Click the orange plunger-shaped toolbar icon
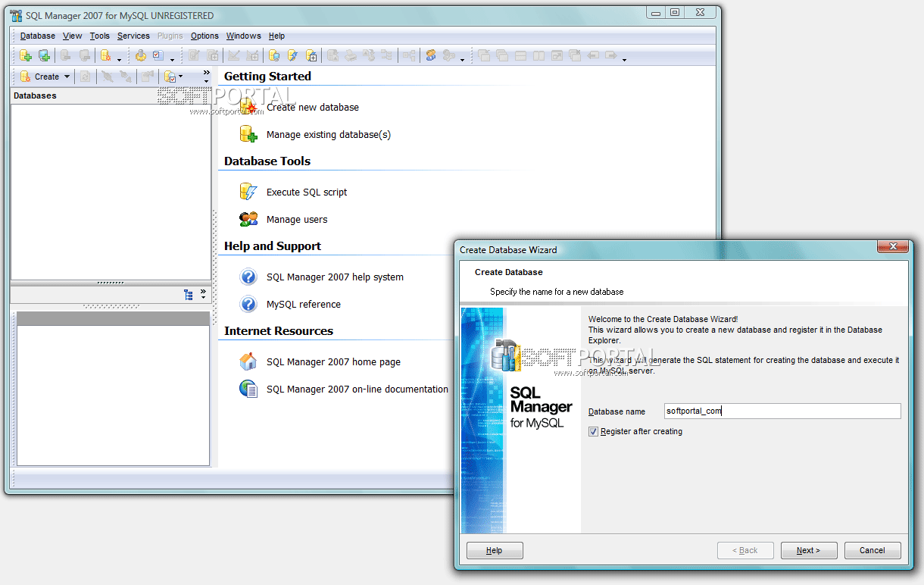The width and height of the screenshot is (924, 585). (x=140, y=55)
